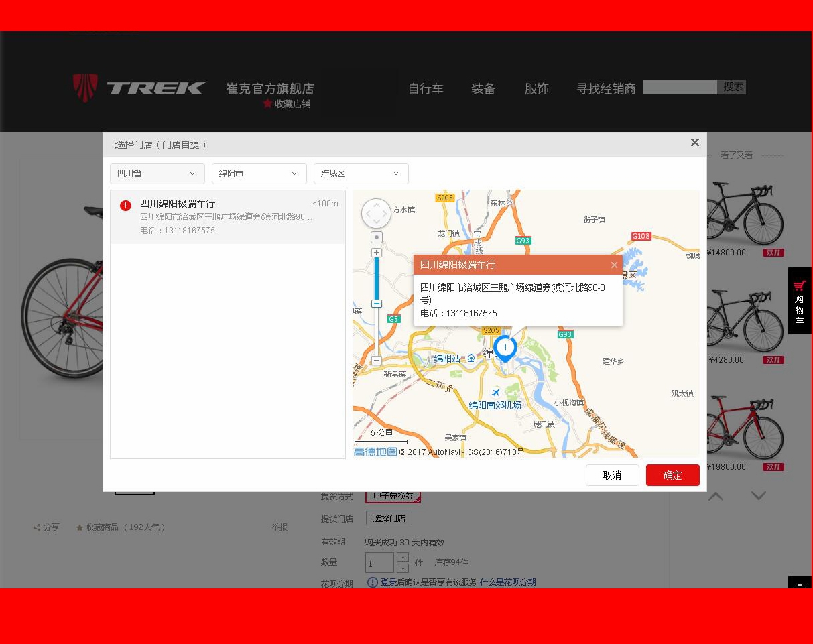Image resolution: width=813 pixels, height=644 pixels.
Task: Decrease the quantity with down stepper
Action: (403, 568)
